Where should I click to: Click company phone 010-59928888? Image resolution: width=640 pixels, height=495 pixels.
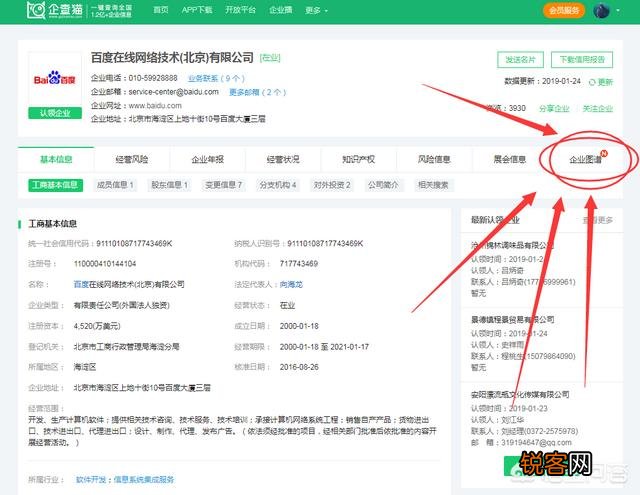click(153, 78)
